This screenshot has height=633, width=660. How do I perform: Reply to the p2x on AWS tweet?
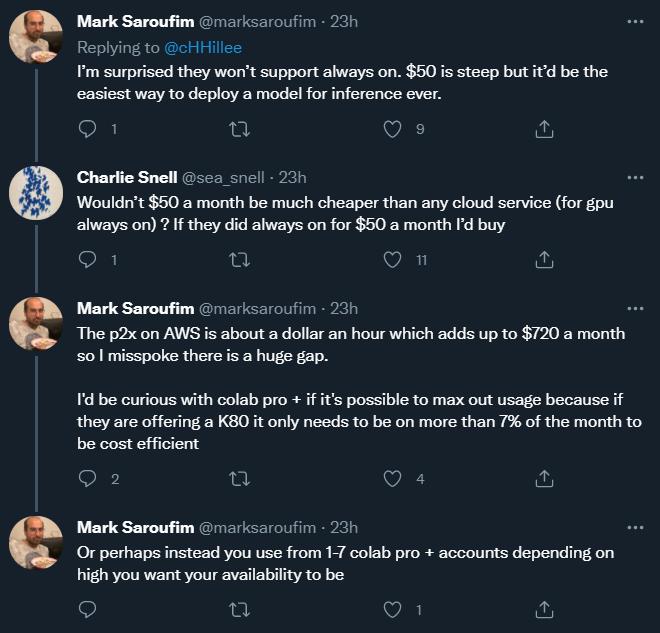pyautogui.click(x=88, y=479)
